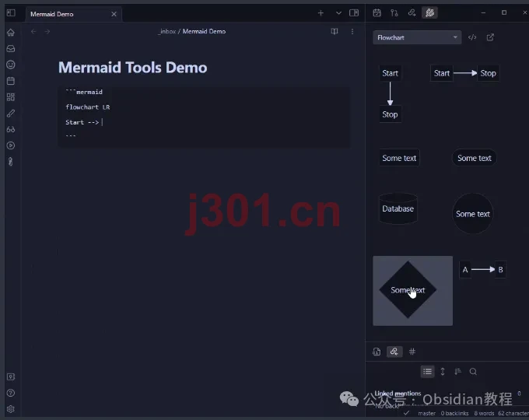This screenshot has height=420, width=529.
Task: Insert the rounded Some text node
Action: pyautogui.click(x=474, y=158)
